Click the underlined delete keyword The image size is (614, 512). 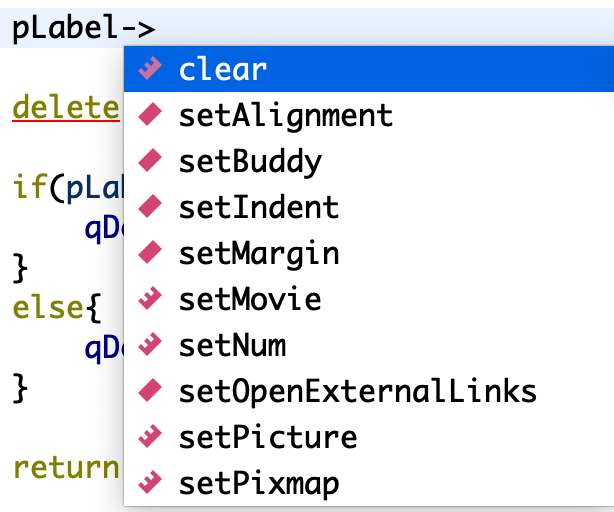tap(66, 107)
